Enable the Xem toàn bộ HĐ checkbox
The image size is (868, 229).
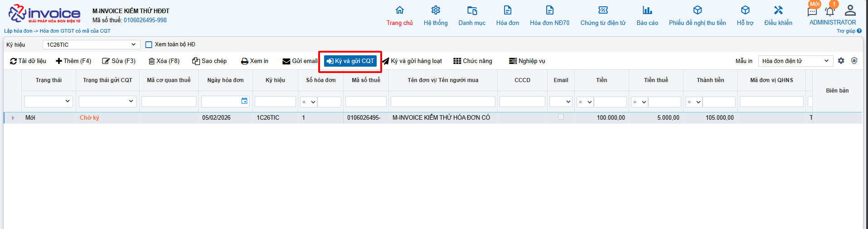(x=149, y=44)
